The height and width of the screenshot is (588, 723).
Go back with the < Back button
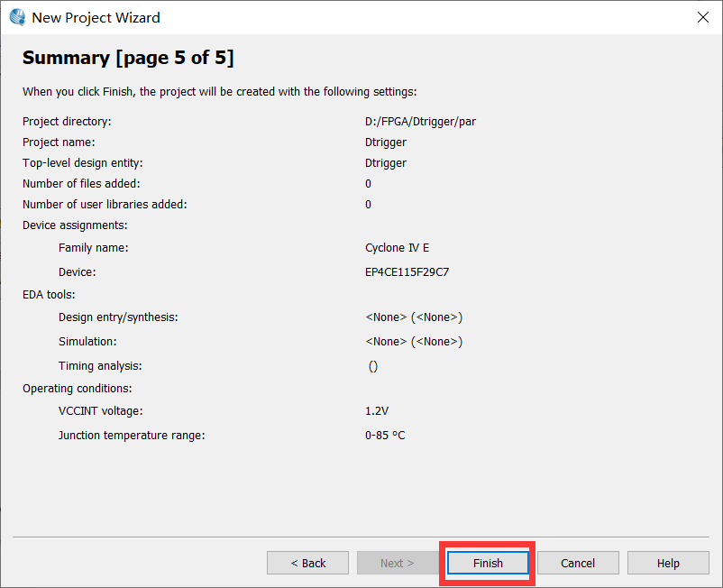point(307,563)
